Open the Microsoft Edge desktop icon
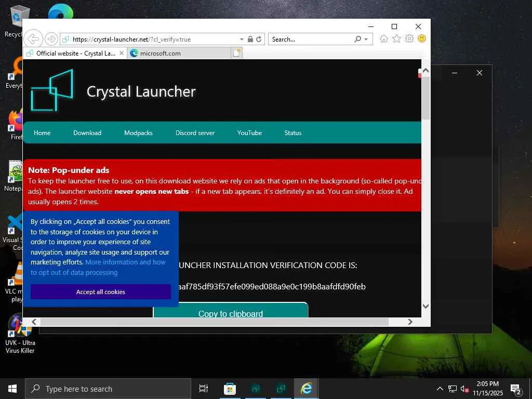Viewport: 532px width, 399px height. tap(60, 11)
